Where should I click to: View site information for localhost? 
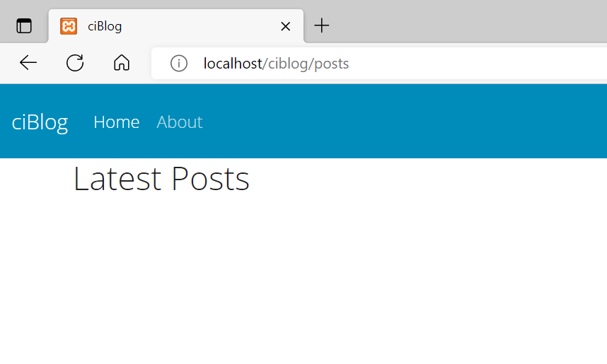tap(179, 64)
